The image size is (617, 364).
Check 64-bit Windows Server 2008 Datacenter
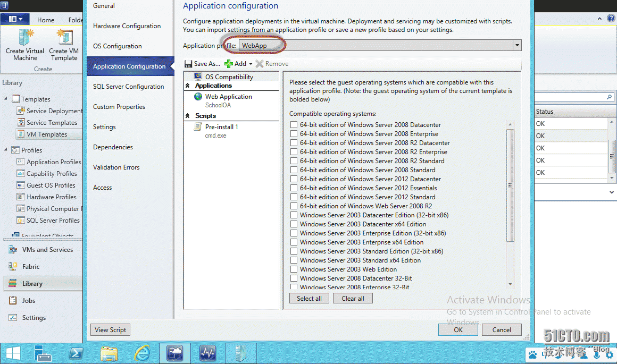294,124
